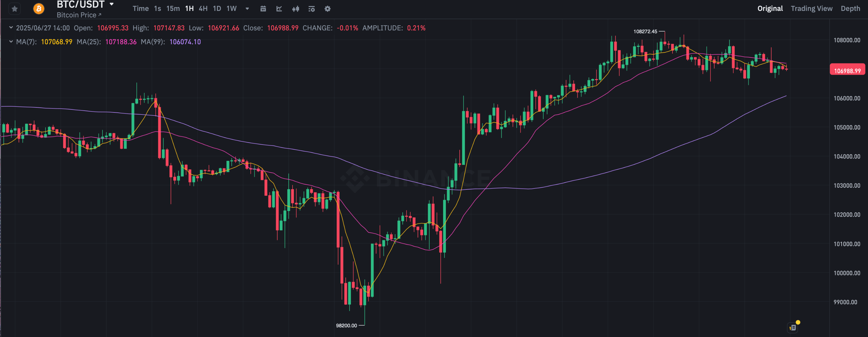Add BTC/USDT to favorites with star icon

tap(14, 9)
